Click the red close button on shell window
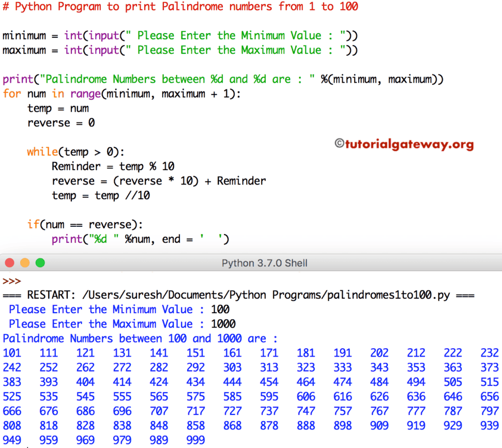The height and width of the screenshot is (448, 502). (9, 262)
